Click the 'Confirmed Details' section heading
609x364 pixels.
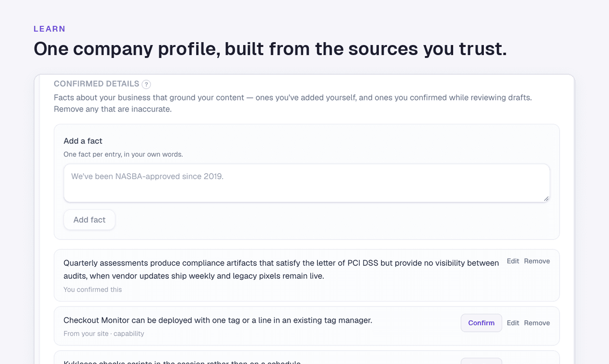tap(96, 84)
